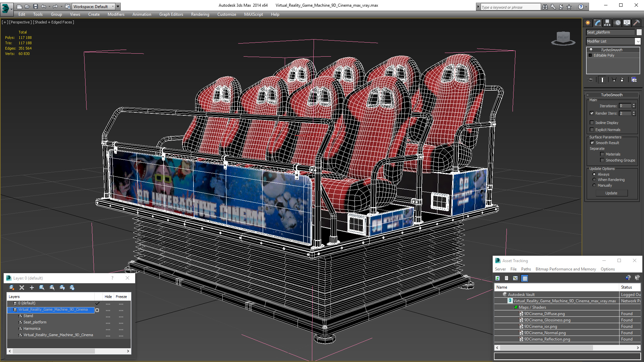This screenshot has height=362, width=644.
Task: Click the Shaded + Edged Faces viewport label
Action: pos(53,22)
